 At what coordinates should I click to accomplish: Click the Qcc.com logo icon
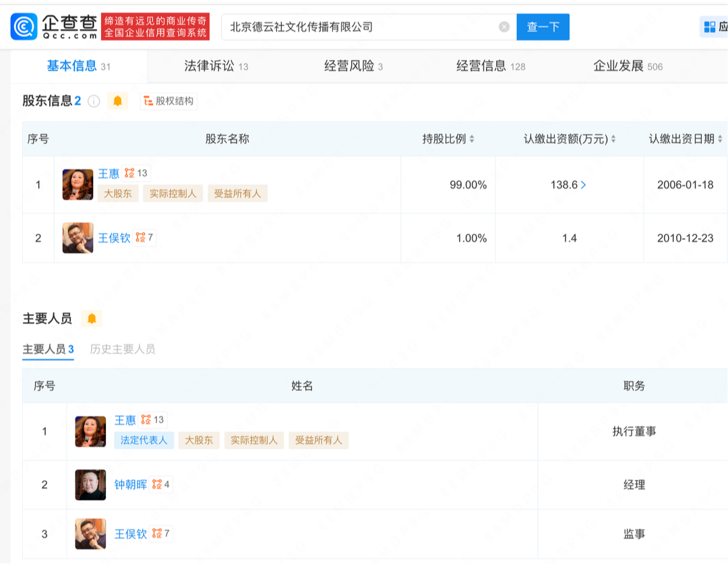pyautogui.click(x=24, y=27)
